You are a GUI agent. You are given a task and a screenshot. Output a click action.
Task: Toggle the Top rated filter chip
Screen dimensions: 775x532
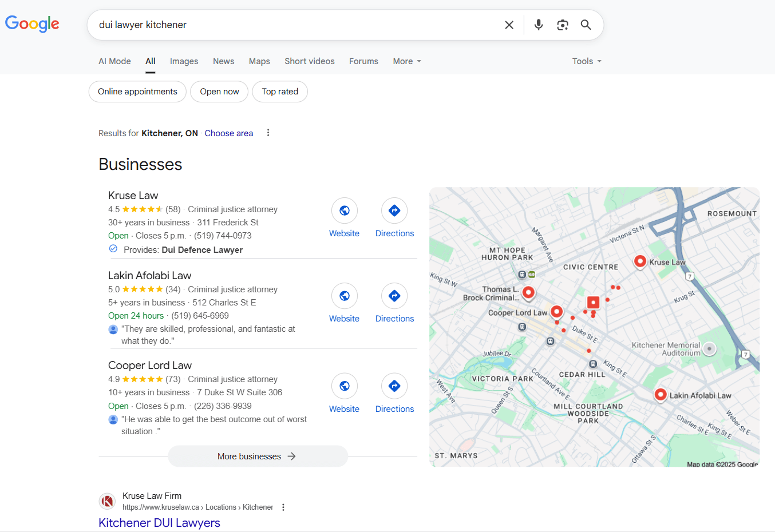pyautogui.click(x=280, y=92)
